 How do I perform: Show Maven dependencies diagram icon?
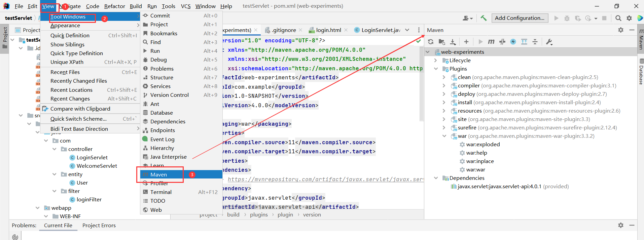[524, 42]
